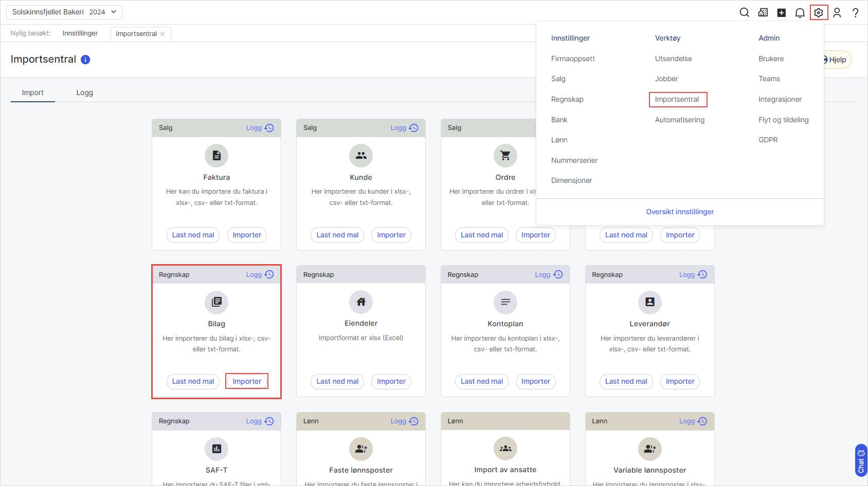Open search with the magnifier icon
The height and width of the screenshot is (486, 868).
tap(744, 12)
